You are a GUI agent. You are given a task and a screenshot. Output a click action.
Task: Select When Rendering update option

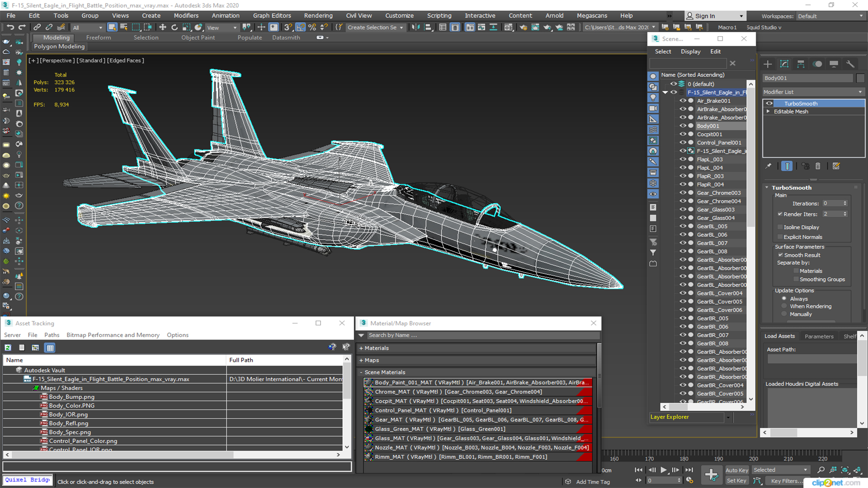[x=784, y=306]
